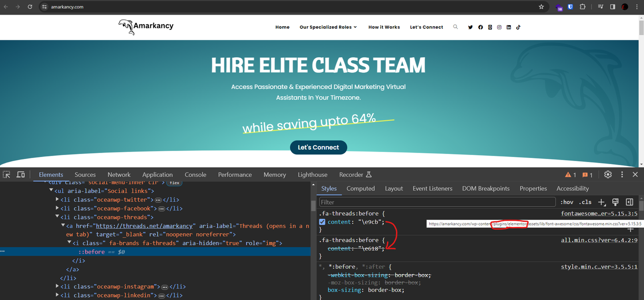Expand the oceanwp-linkedin li node
The width and height of the screenshot is (644, 300).
click(57, 295)
